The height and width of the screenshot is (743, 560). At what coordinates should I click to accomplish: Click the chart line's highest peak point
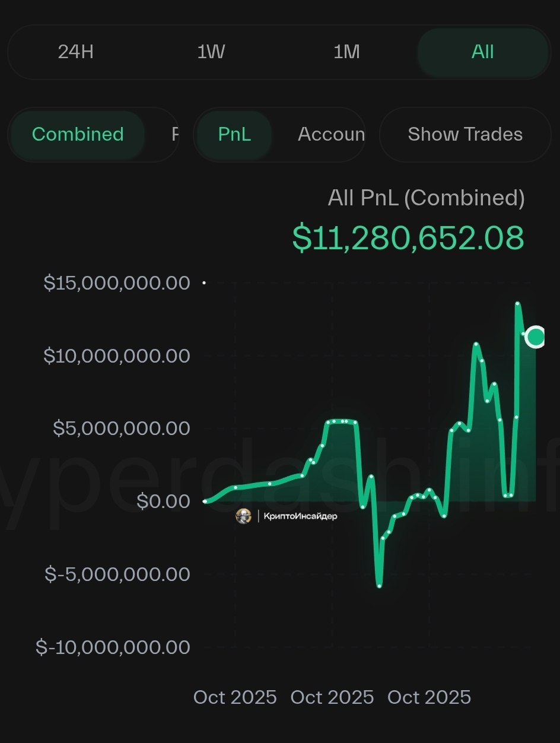point(517,304)
